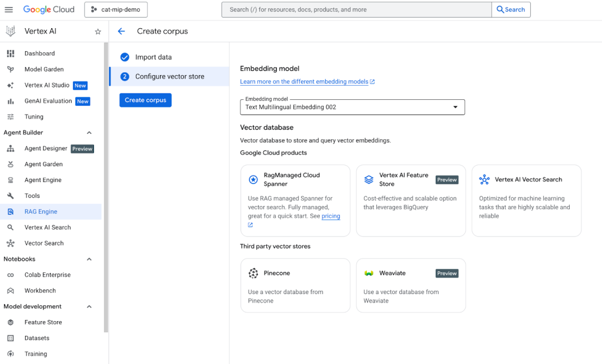Pin Vertex AI using the star icon
602x364 pixels.
pos(98,32)
